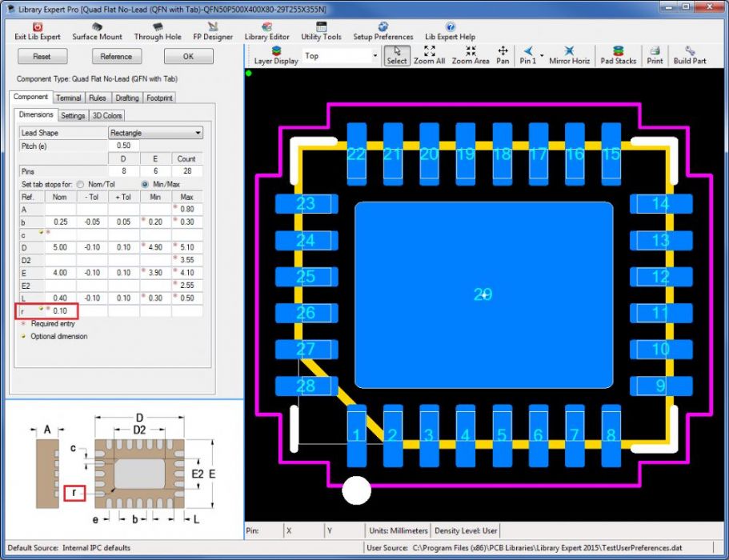Open Pad Stacks
729x560 pixels.
618,51
